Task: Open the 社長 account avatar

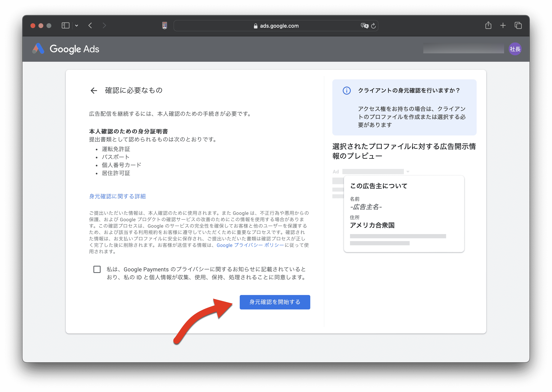Action: point(515,49)
